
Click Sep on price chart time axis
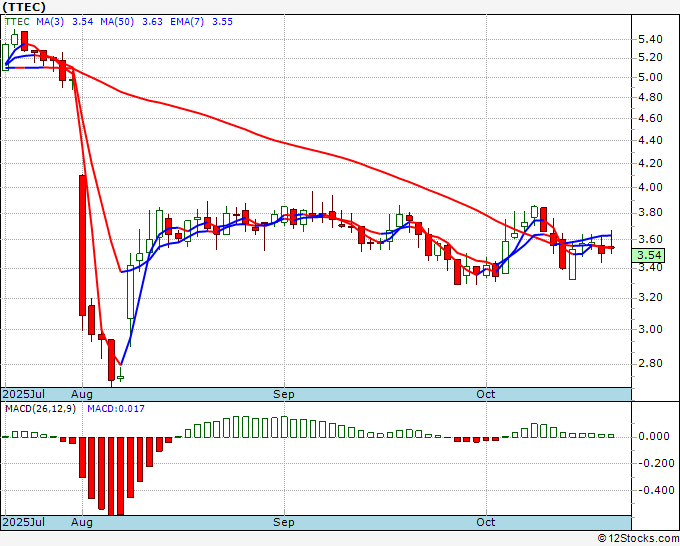point(284,394)
